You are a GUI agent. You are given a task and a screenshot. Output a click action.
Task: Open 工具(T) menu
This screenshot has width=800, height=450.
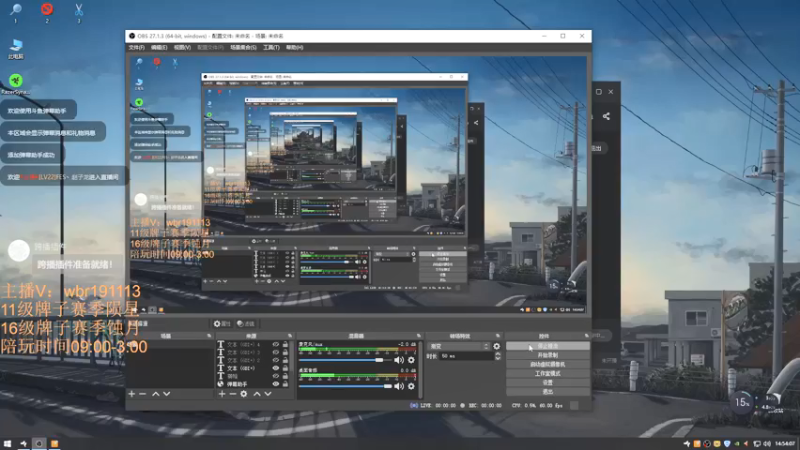[x=271, y=47]
